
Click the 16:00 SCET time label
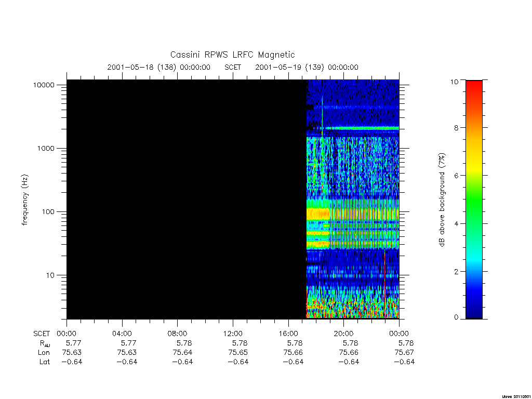click(288, 334)
